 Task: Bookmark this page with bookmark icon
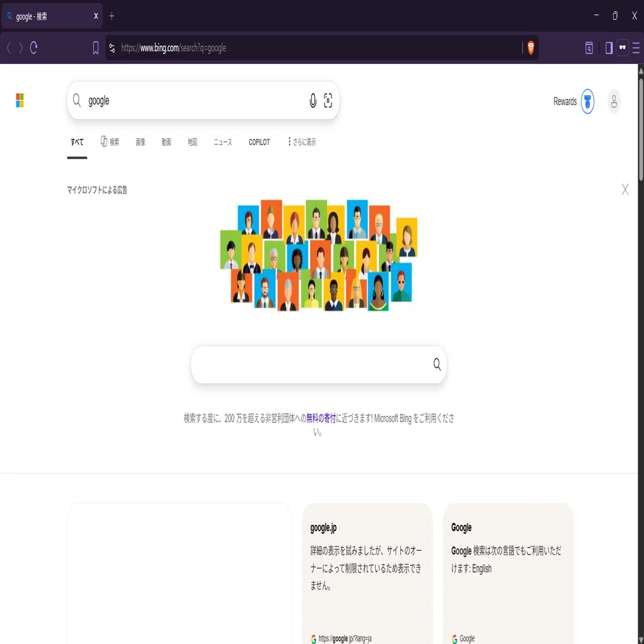[96, 48]
